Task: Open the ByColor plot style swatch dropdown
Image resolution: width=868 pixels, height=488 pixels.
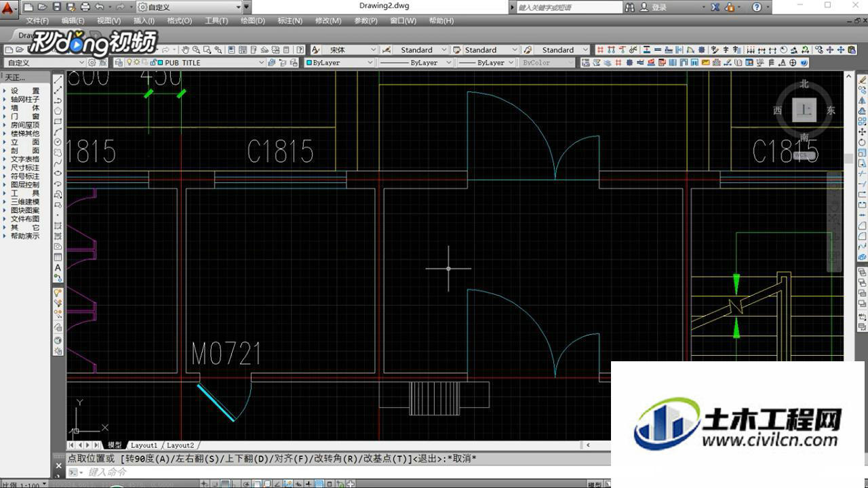Action: click(547, 62)
